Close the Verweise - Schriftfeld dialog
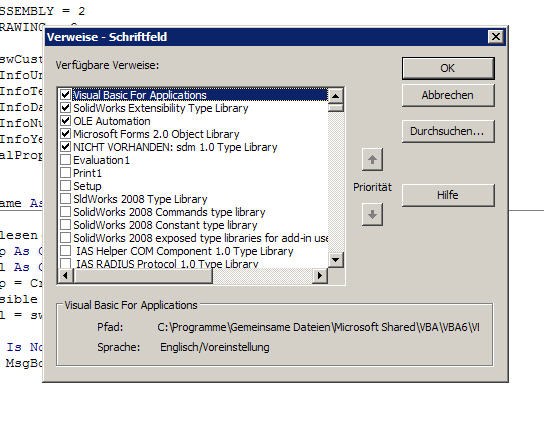544x422 pixels. pos(495,36)
